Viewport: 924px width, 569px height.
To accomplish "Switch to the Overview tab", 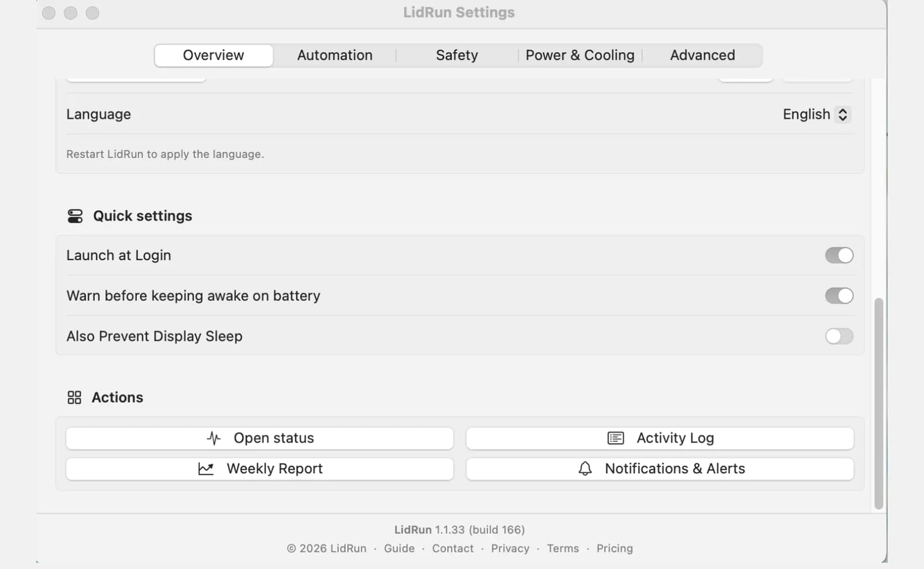I will (214, 55).
